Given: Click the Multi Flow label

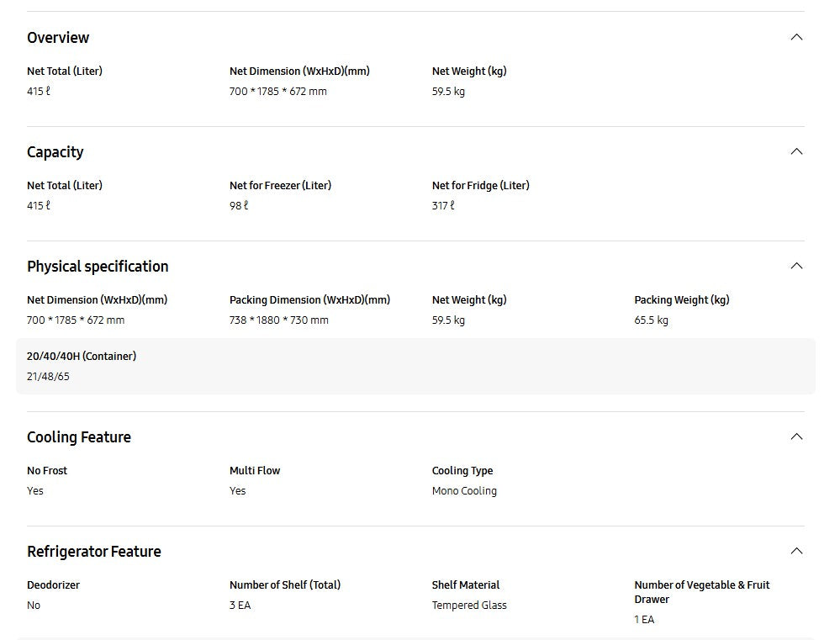Looking at the screenshot, I should coord(255,471).
